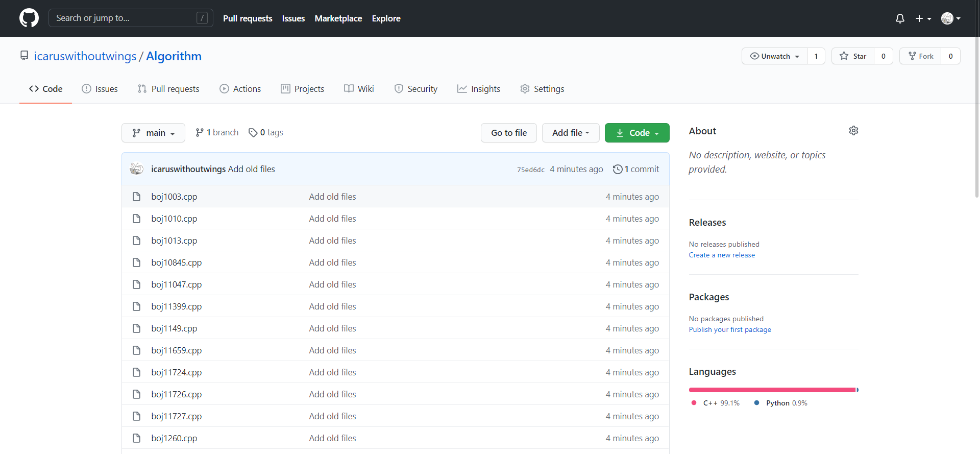Viewport: 980px width, 454px height.
Task: Click the GitHub Octocat logo
Action: coord(29,18)
